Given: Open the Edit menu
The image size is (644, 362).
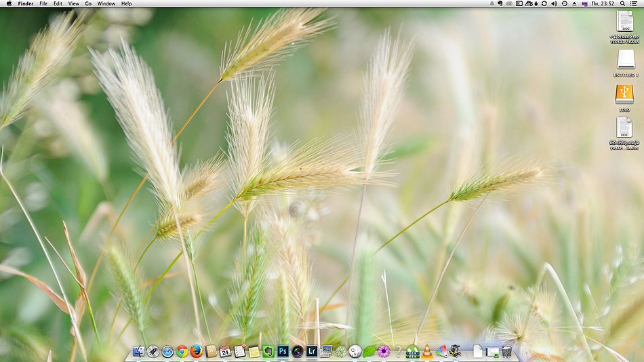Looking at the screenshot, I should point(58,3).
